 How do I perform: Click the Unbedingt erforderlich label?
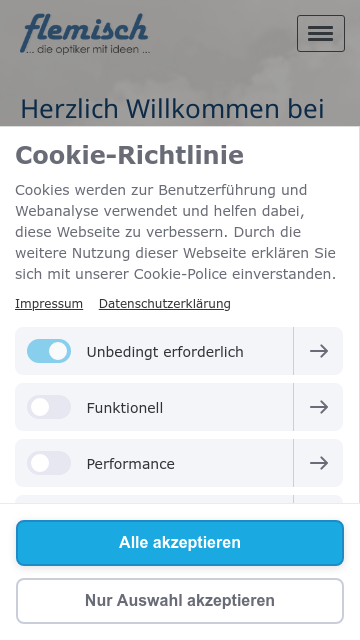165,352
